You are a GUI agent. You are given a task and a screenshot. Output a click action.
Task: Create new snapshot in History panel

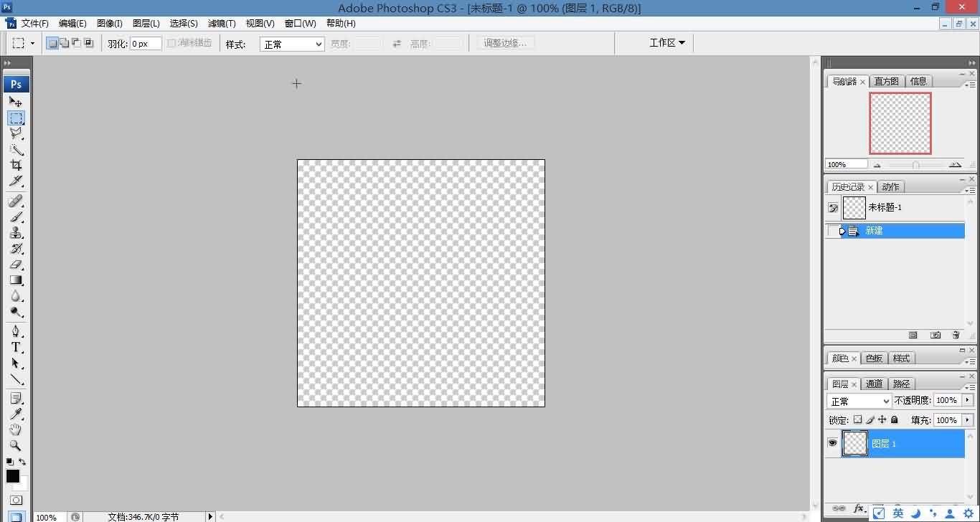pos(936,335)
